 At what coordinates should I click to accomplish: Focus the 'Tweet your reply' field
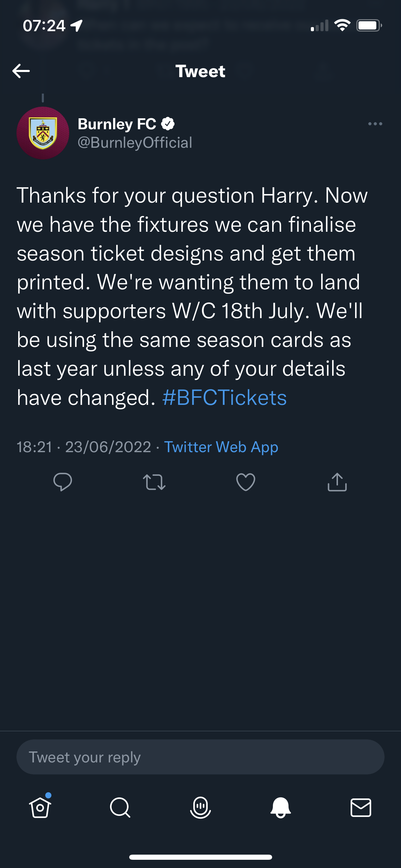pos(200,757)
